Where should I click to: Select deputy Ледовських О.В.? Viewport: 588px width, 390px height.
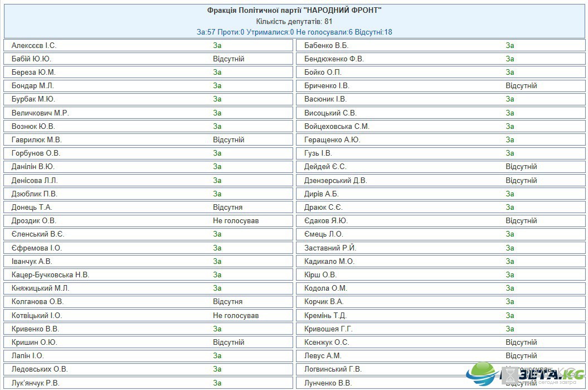coord(40,369)
